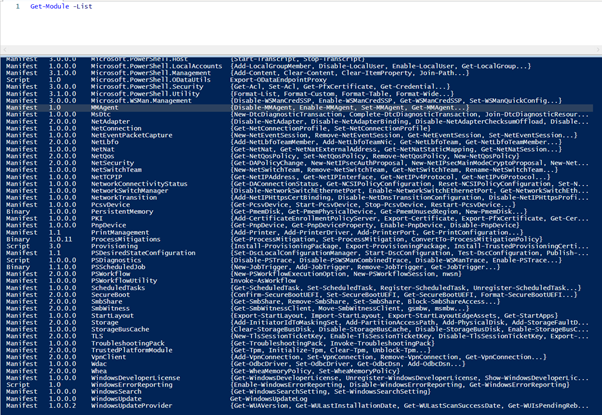Screen dimensions: 602x415
Task: Click "Binary" in the PersistentMemory row
Action: pyautogui.click(x=18, y=212)
